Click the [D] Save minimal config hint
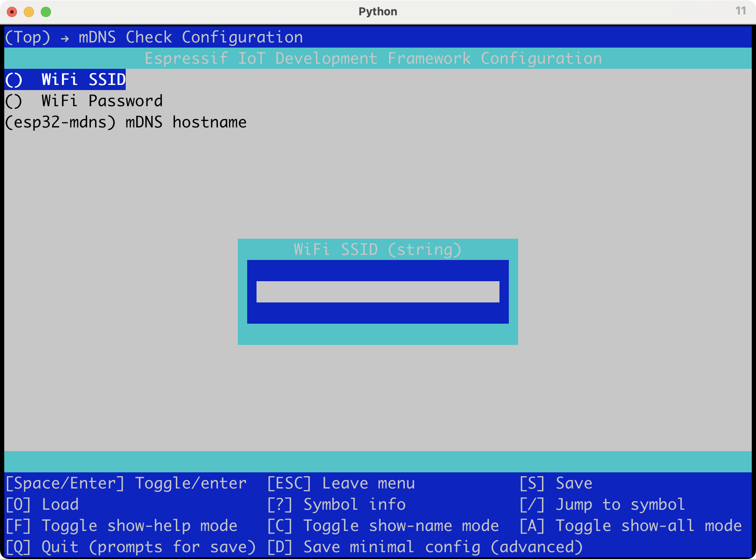756x559 pixels. (425, 547)
